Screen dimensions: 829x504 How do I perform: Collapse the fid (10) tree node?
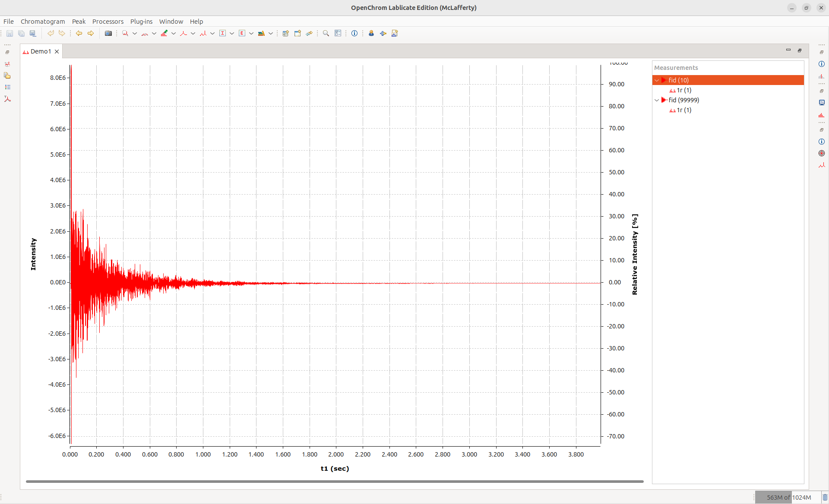[657, 80]
